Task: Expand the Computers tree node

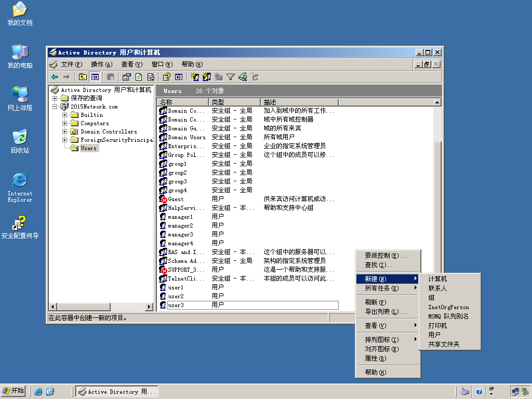Action: point(64,123)
